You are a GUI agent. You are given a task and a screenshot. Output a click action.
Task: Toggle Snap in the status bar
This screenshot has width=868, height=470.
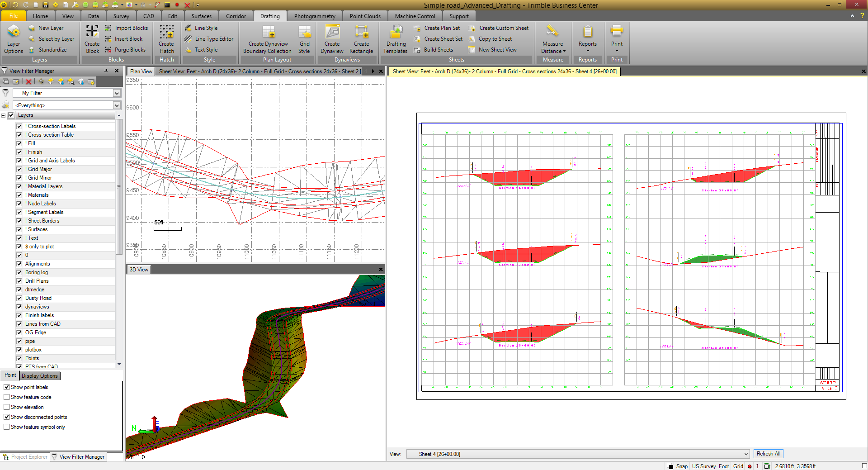pyautogui.click(x=682, y=466)
